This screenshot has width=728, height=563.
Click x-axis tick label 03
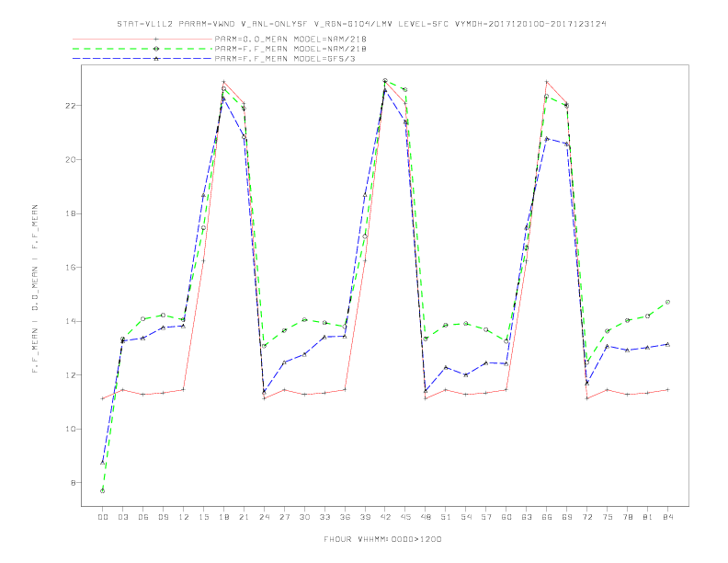pos(122,517)
